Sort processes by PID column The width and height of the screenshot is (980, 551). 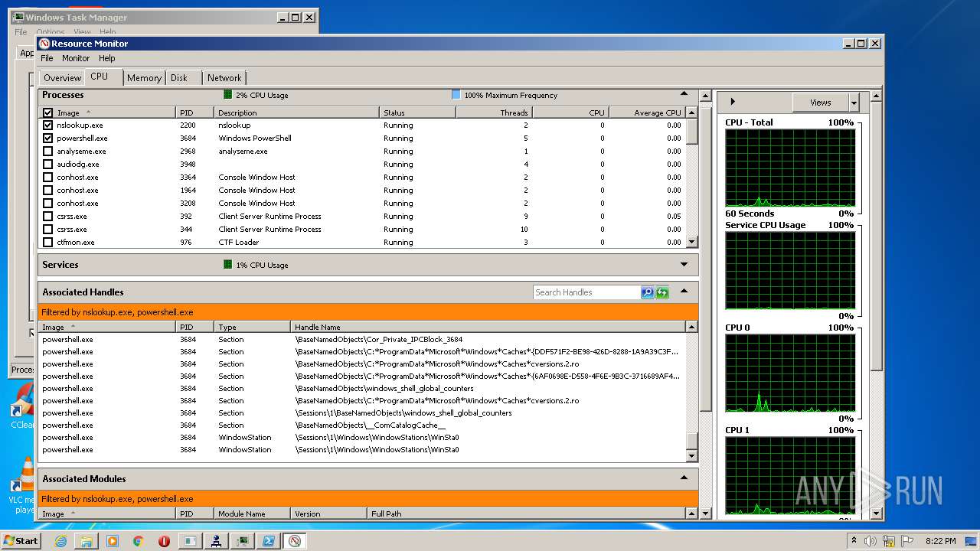click(x=195, y=112)
